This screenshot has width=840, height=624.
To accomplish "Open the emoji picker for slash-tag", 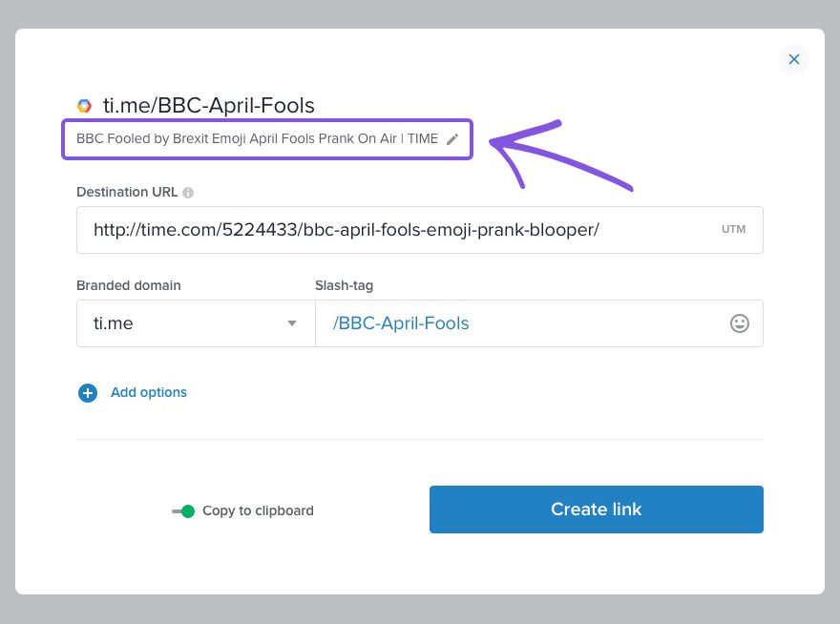I will coord(739,323).
